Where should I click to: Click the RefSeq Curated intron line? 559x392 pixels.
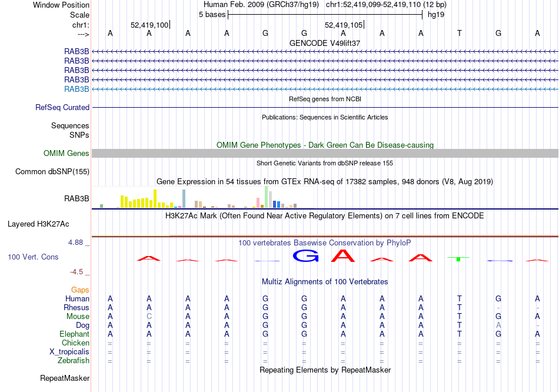point(325,107)
